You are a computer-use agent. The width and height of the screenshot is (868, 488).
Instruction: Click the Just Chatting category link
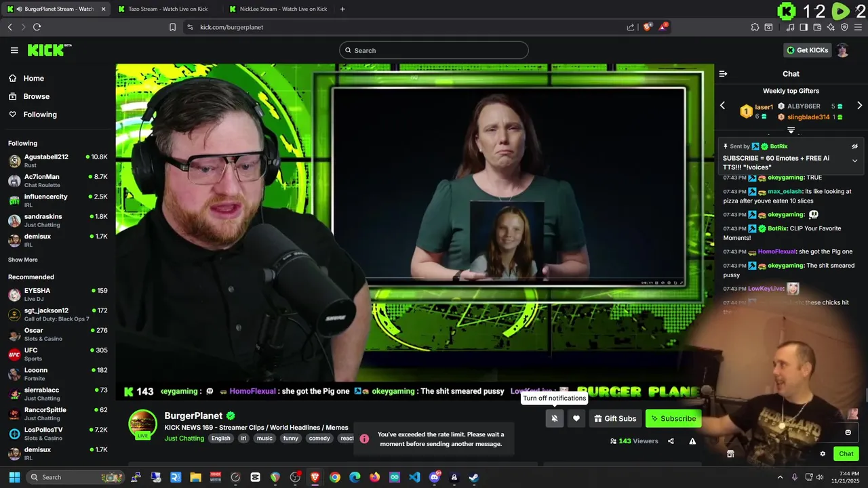(184, 439)
